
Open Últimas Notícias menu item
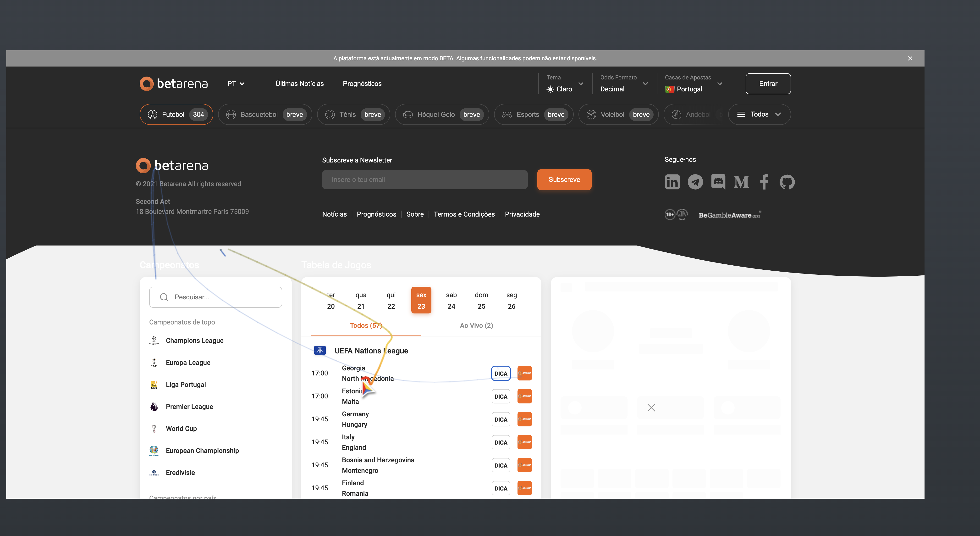[299, 83]
